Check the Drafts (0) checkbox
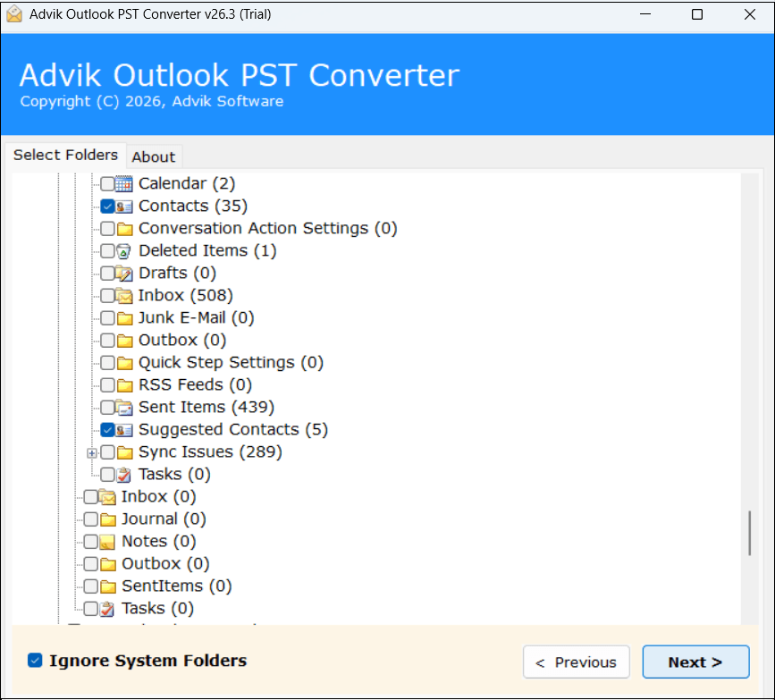Viewport: 775px width, 700px height. (x=107, y=273)
